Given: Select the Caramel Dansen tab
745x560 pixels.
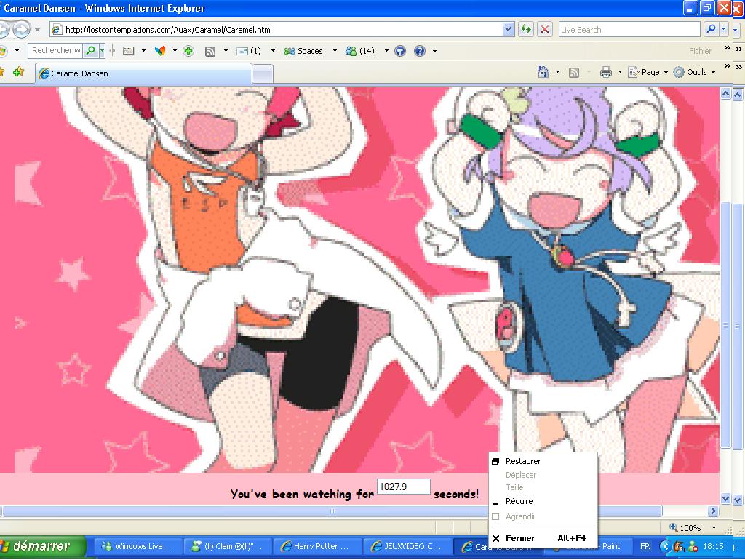Looking at the screenshot, I should click(143, 73).
